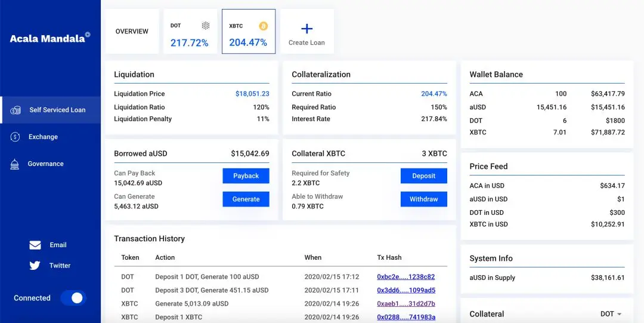
Task: Click the 2020/02/15 17:12 timestamp
Action: tap(332, 277)
